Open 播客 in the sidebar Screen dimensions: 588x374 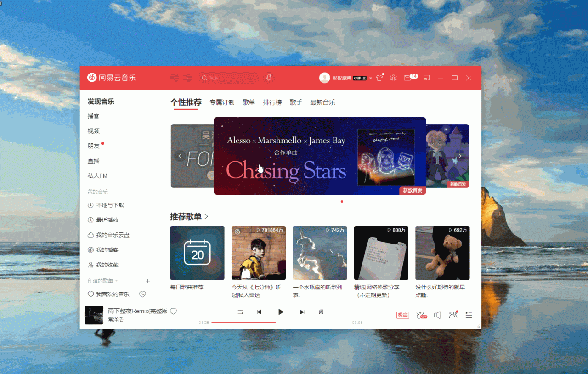94,116
